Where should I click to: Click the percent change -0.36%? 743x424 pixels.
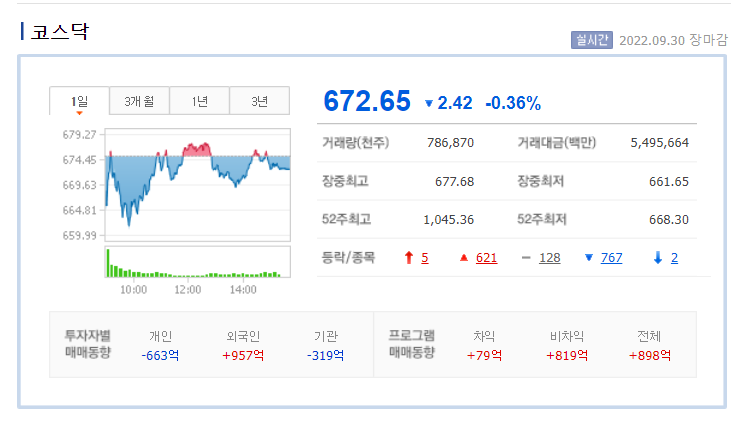513,103
